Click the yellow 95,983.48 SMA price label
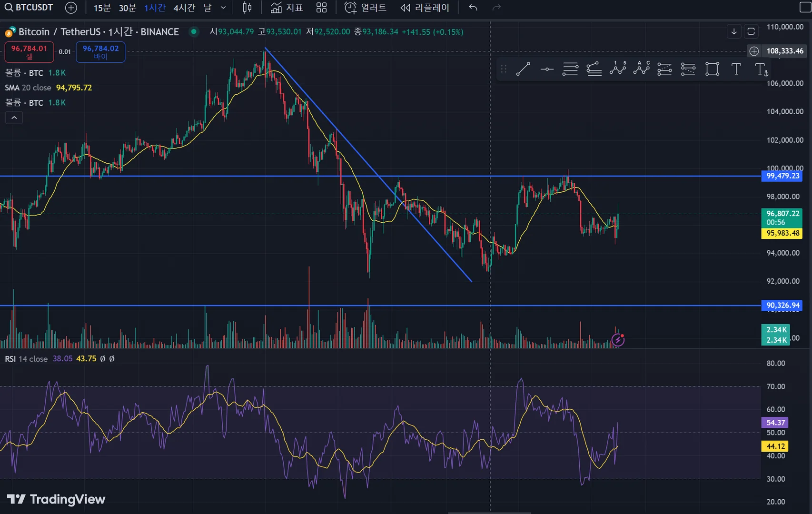Viewport: 812px width, 514px height. (x=782, y=233)
